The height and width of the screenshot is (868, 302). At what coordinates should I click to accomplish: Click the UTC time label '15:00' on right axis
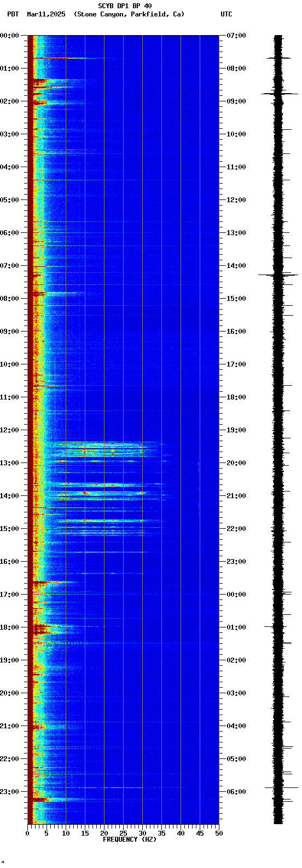tap(236, 299)
